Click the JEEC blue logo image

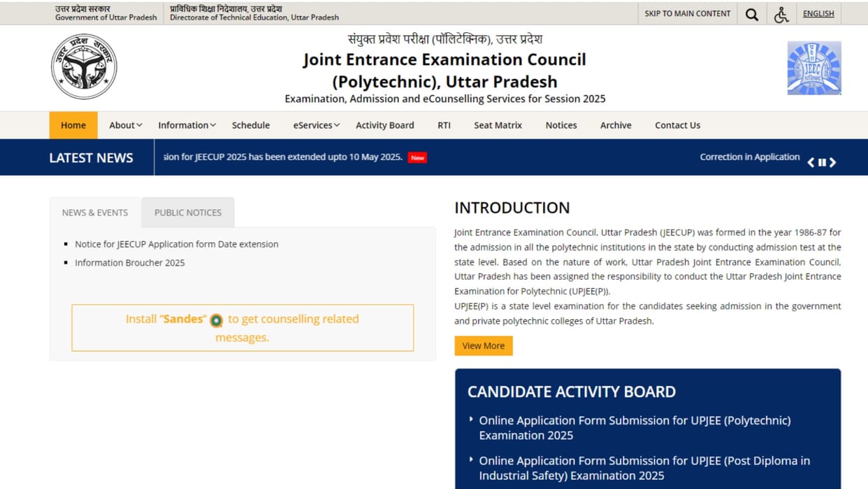814,68
